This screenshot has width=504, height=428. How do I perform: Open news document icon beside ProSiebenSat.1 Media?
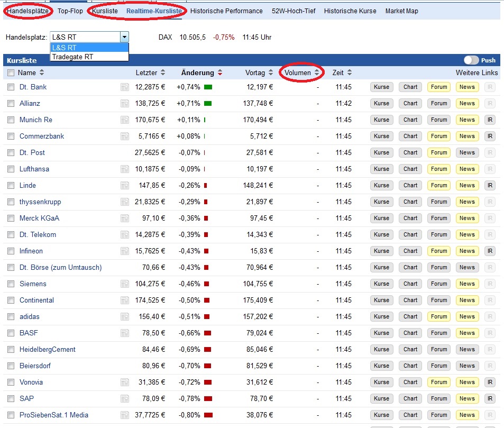click(125, 415)
